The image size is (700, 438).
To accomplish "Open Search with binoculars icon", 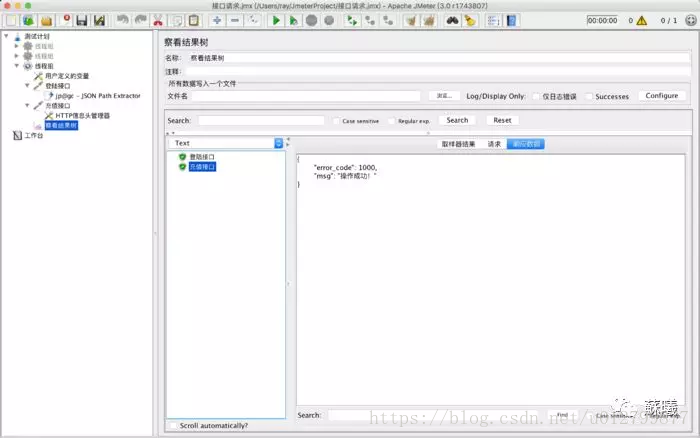I will coord(452,21).
